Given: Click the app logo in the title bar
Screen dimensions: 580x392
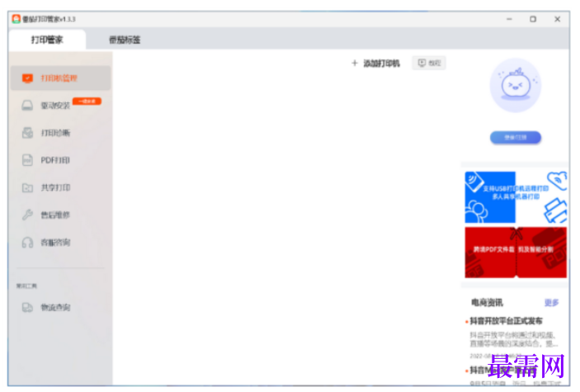Looking at the screenshot, I should [x=16, y=19].
